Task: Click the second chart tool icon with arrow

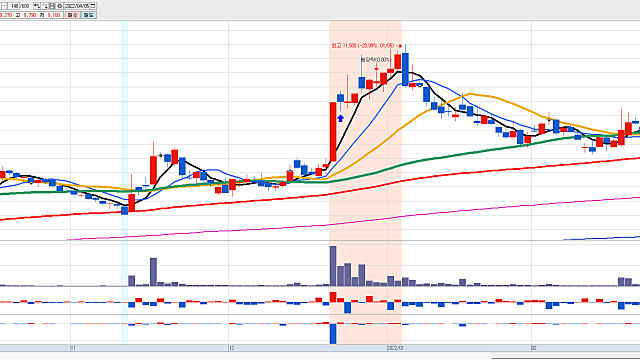Action: pyautogui.click(x=44, y=6)
